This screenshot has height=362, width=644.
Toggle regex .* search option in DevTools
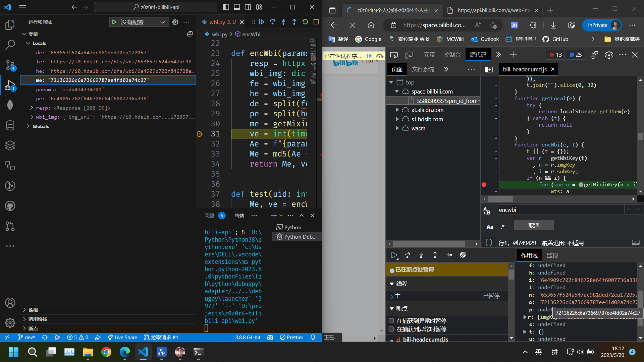[x=502, y=227]
